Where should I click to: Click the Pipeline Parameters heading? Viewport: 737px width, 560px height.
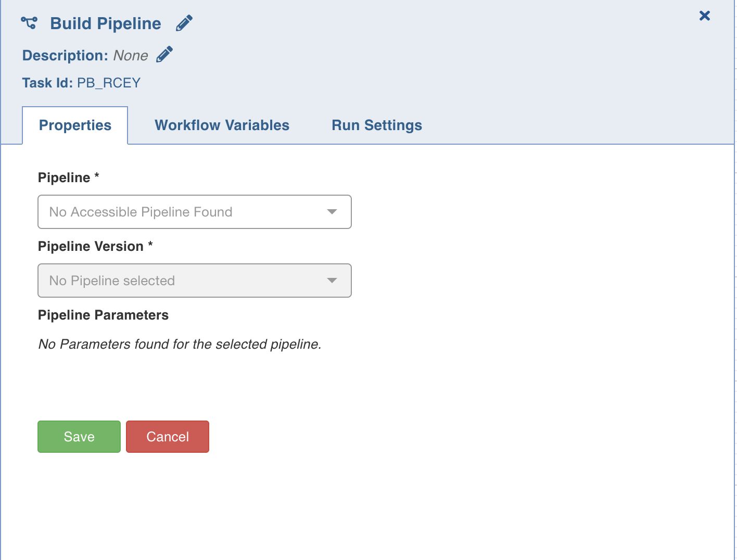click(103, 315)
